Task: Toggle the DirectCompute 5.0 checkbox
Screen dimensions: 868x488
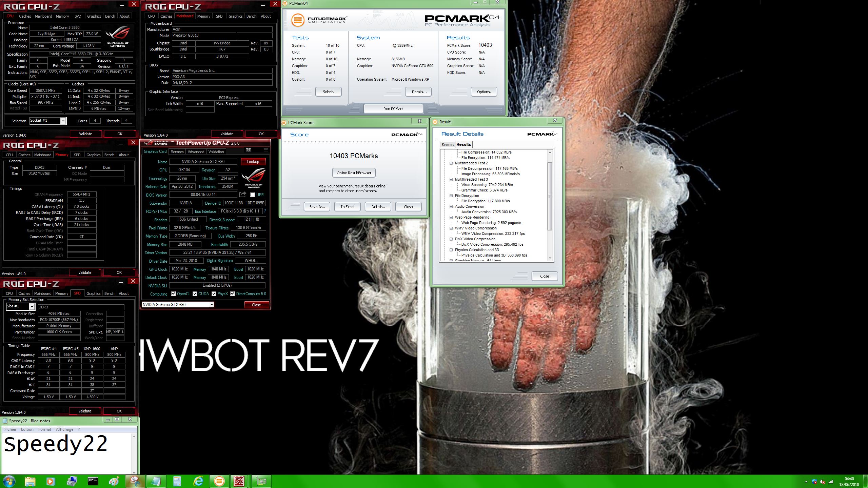Action: pyautogui.click(x=233, y=294)
